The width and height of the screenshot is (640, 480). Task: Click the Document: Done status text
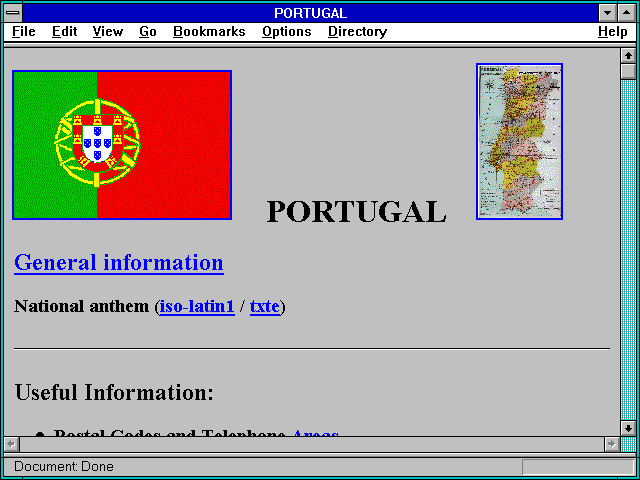64,466
